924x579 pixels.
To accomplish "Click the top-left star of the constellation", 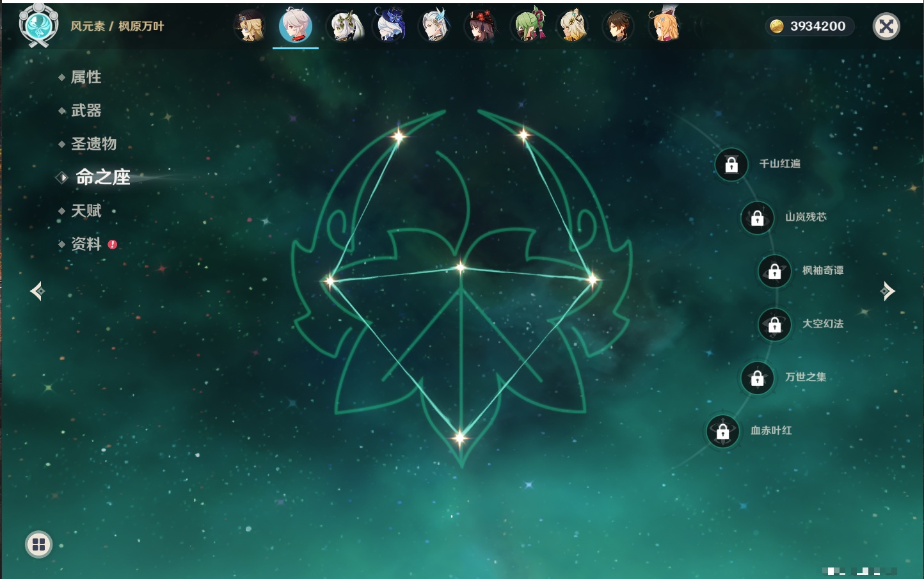I will pos(399,136).
